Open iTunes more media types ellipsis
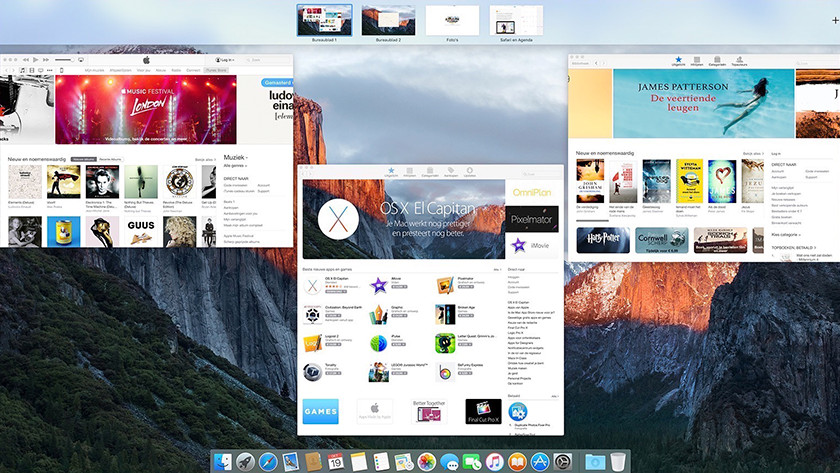 point(49,70)
